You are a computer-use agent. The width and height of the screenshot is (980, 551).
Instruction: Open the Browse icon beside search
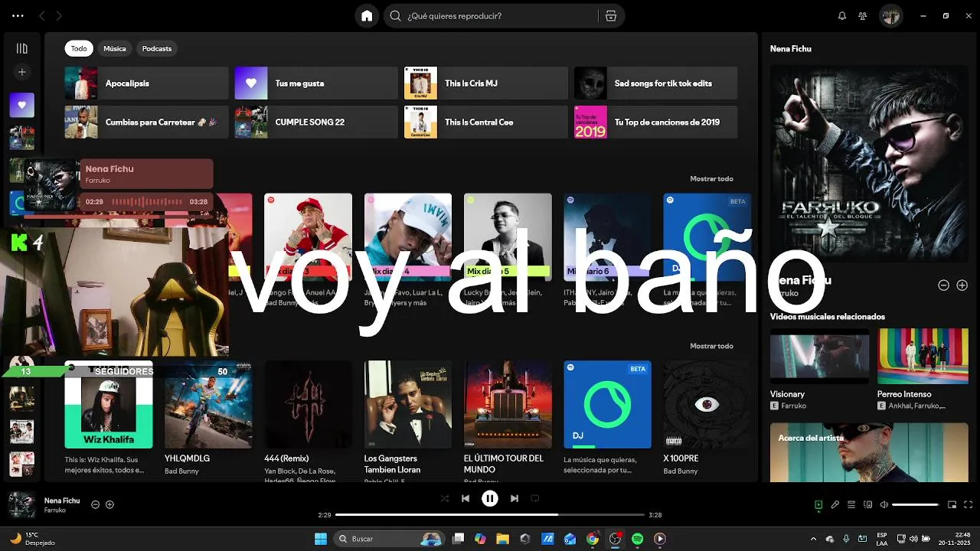610,16
